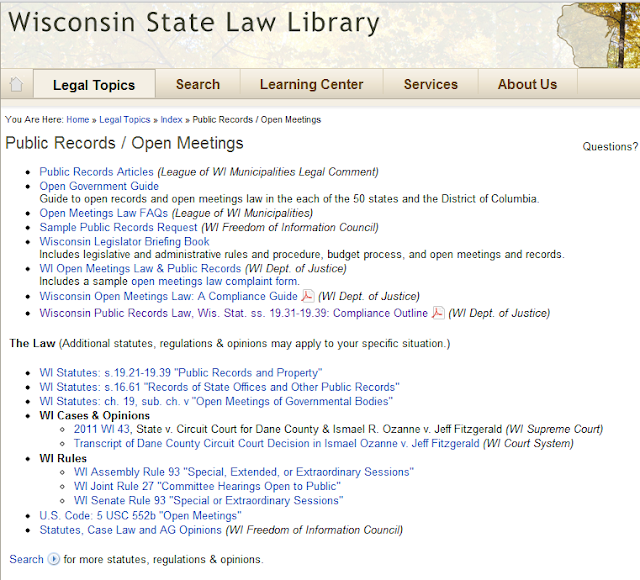The height and width of the screenshot is (580, 640).
Task: Open Sample Public Records Request link
Action: click(x=118, y=227)
